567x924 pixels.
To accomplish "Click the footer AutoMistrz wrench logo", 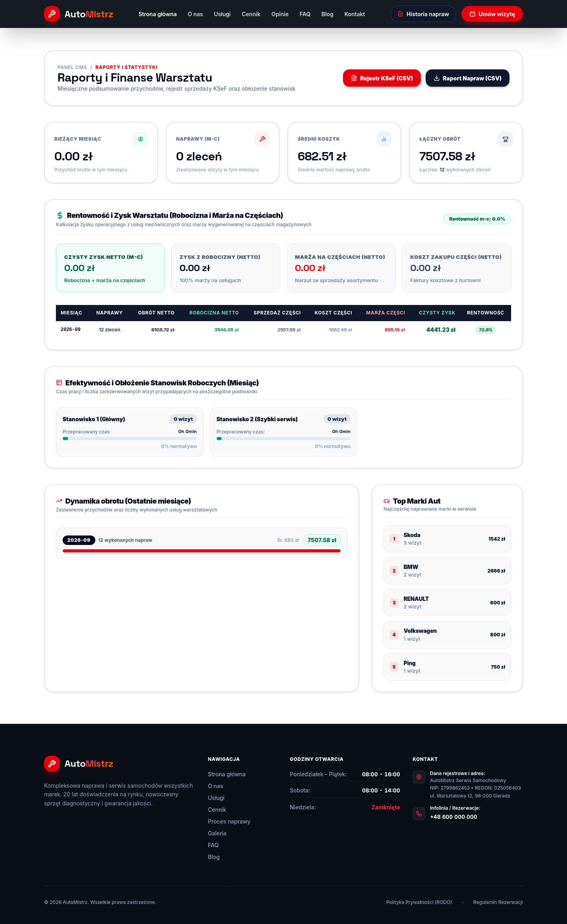I will coord(52,764).
